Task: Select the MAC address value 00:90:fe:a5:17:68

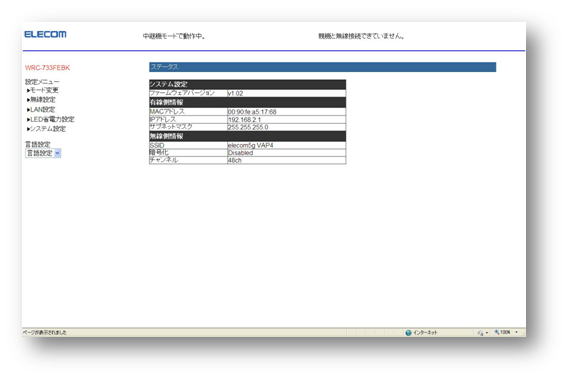Action: pos(252,112)
